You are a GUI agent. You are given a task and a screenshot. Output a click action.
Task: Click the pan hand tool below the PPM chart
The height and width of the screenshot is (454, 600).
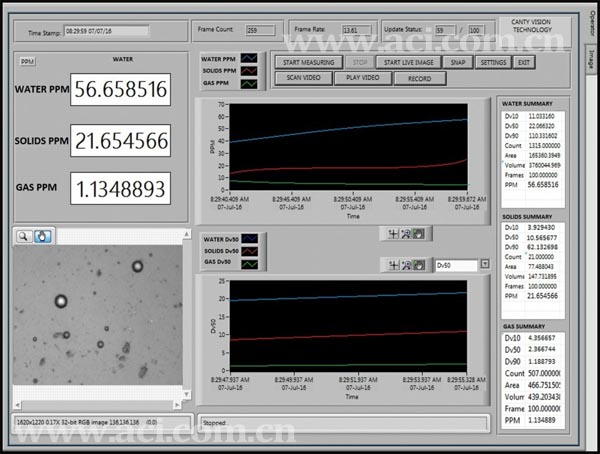click(420, 233)
